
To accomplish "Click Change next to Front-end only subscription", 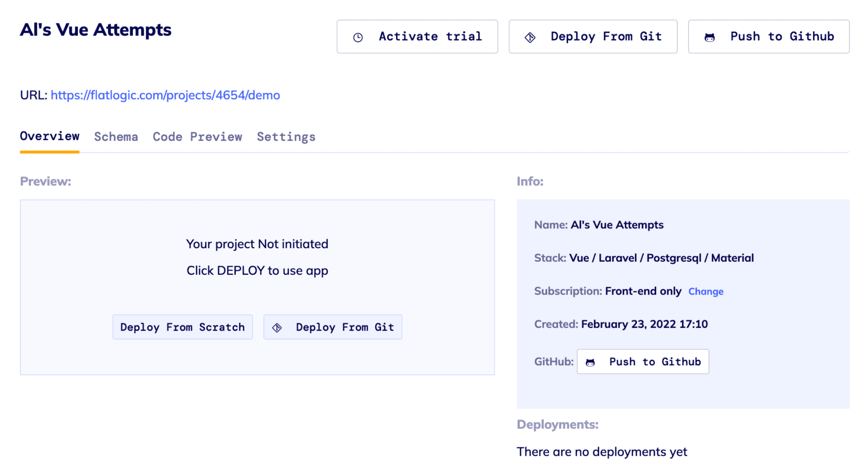I will (x=705, y=291).
